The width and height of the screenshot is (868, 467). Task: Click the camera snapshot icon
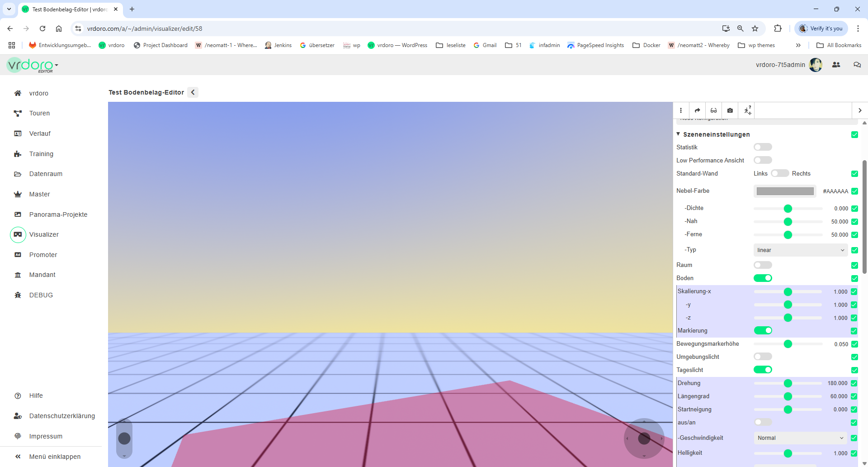coord(730,110)
